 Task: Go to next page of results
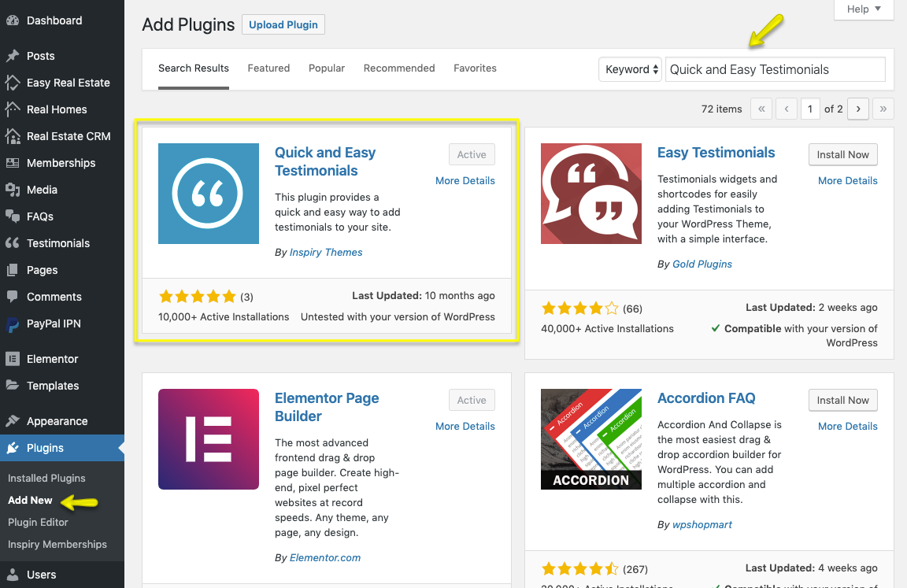[x=858, y=109]
